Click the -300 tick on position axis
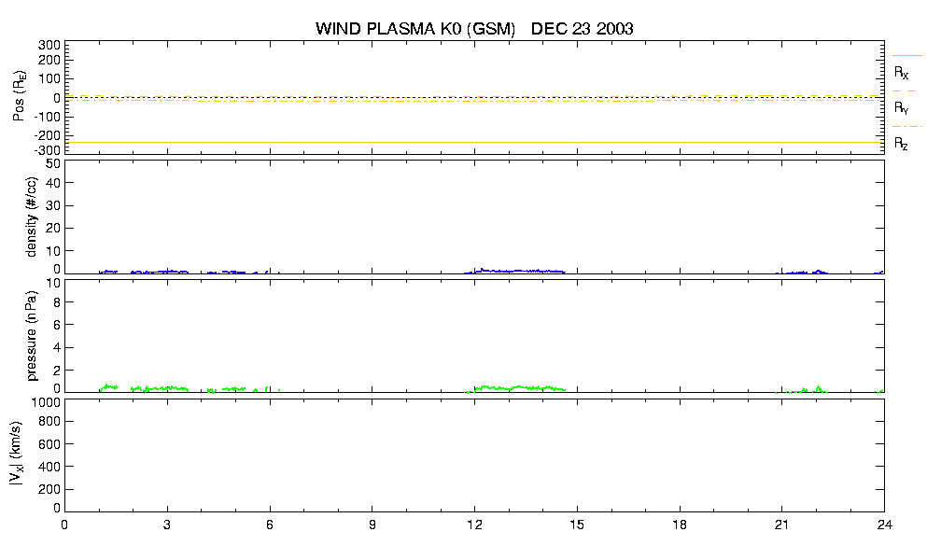The height and width of the screenshot is (560, 927). [46, 150]
